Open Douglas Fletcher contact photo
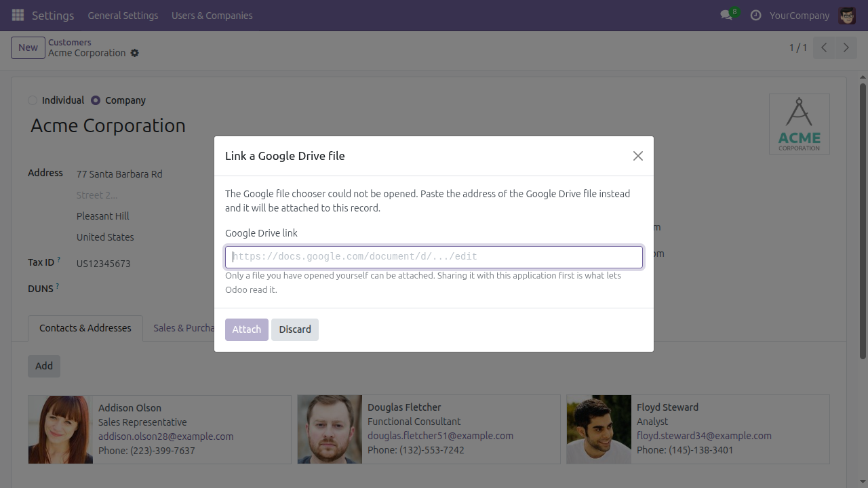This screenshot has height=488, width=868. pos(330,430)
